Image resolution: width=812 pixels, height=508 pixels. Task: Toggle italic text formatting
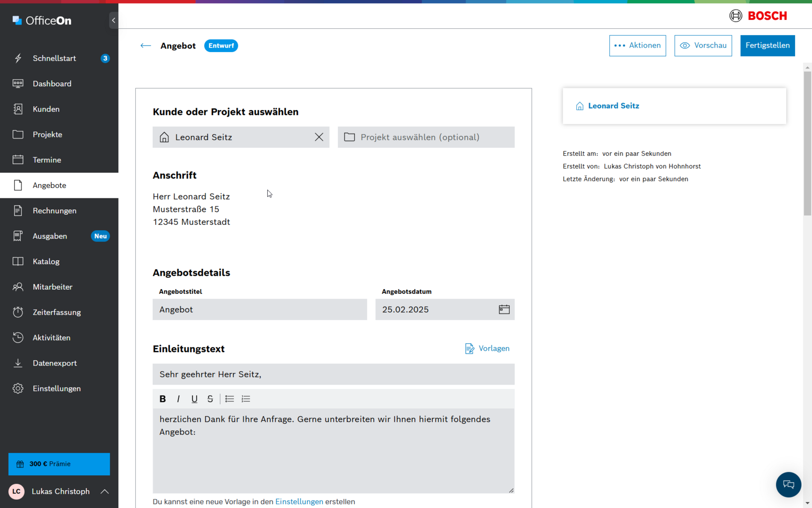click(x=178, y=399)
